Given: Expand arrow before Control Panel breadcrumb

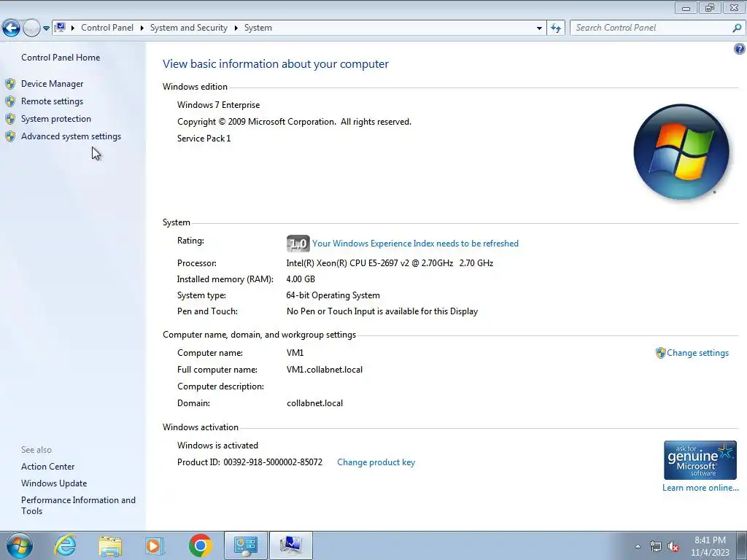Looking at the screenshot, I should (x=73, y=28).
